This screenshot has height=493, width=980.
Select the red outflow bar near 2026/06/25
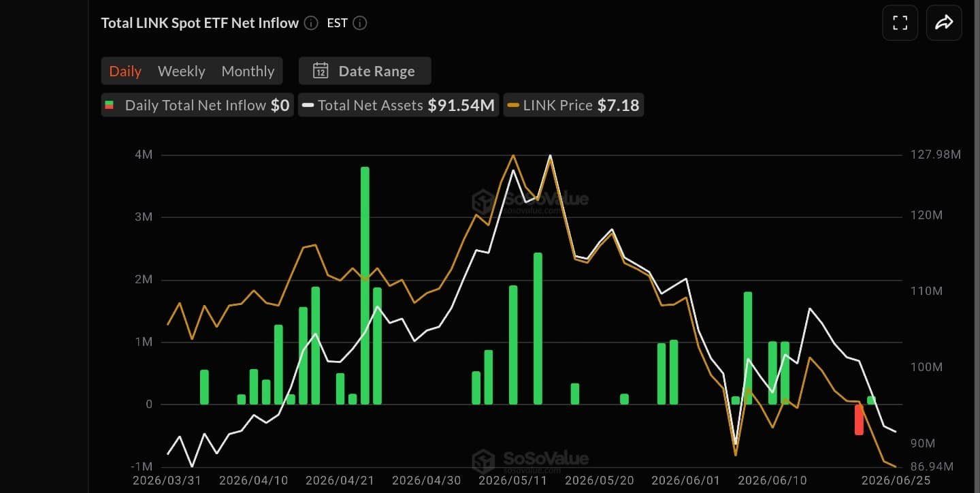pos(859,419)
